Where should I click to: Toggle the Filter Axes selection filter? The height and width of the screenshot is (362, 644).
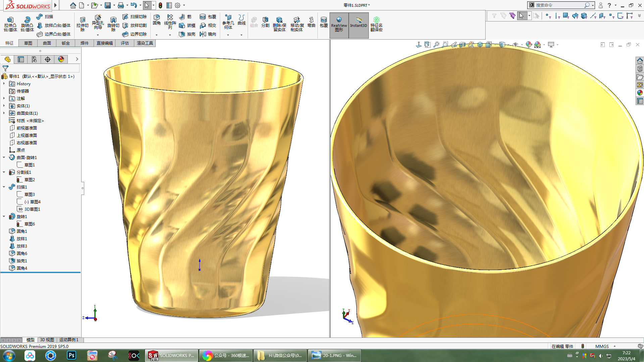click(x=593, y=16)
